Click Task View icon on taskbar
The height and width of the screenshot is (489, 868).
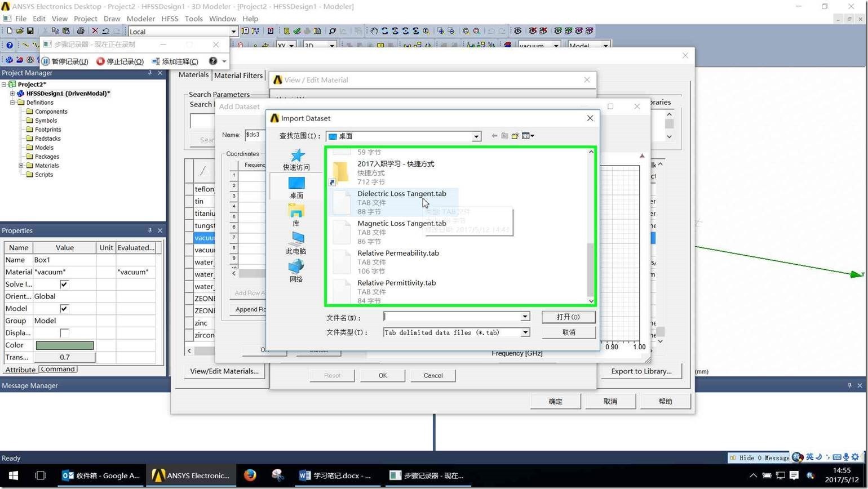coord(41,475)
